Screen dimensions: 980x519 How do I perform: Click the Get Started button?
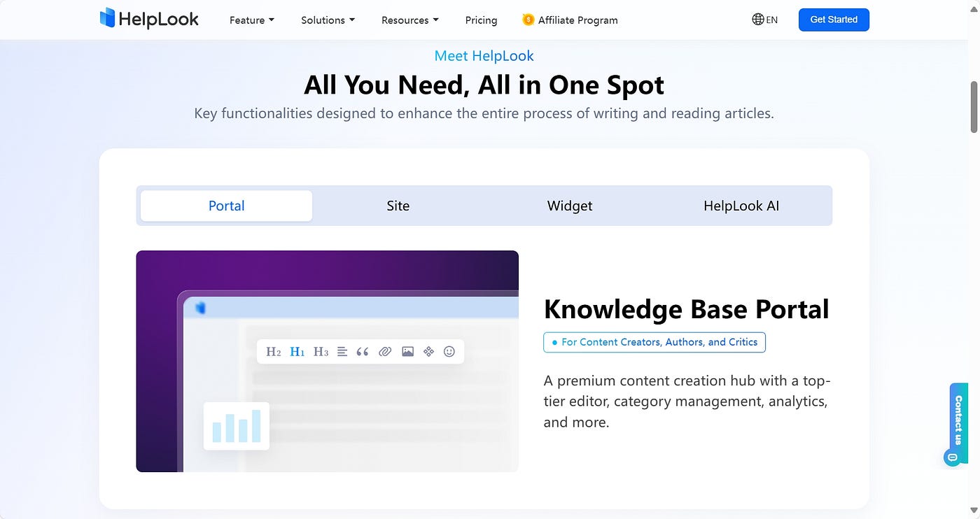pos(834,20)
